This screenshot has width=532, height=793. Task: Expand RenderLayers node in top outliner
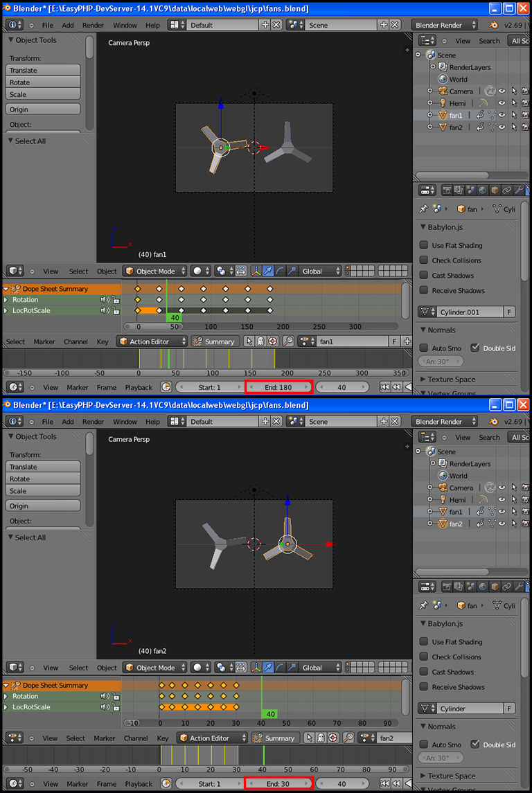[x=433, y=66]
